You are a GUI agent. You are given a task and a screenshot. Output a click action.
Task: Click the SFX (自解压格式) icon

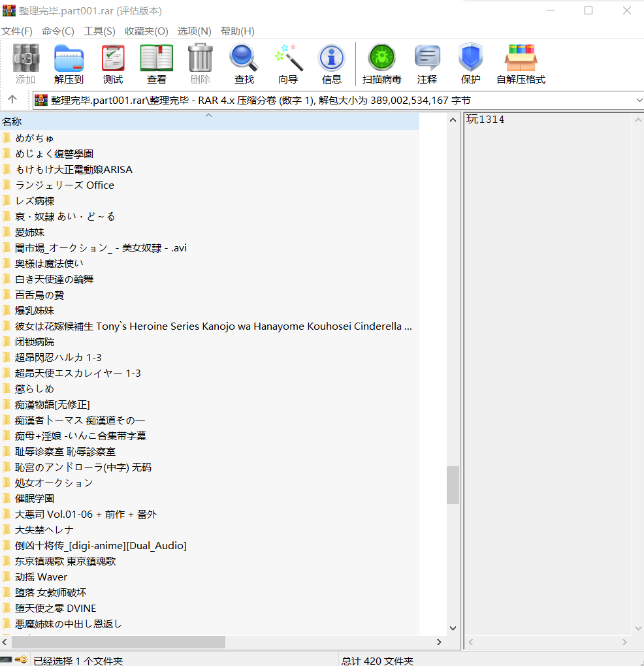point(521,63)
